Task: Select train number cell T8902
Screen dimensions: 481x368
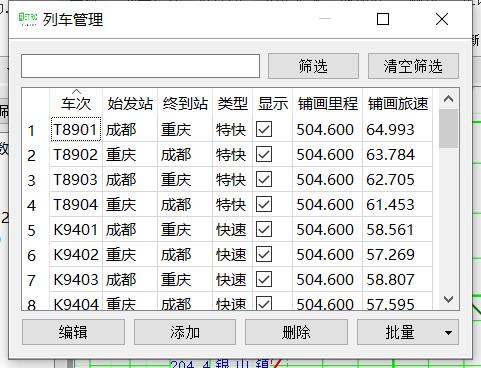Action: 76,154
